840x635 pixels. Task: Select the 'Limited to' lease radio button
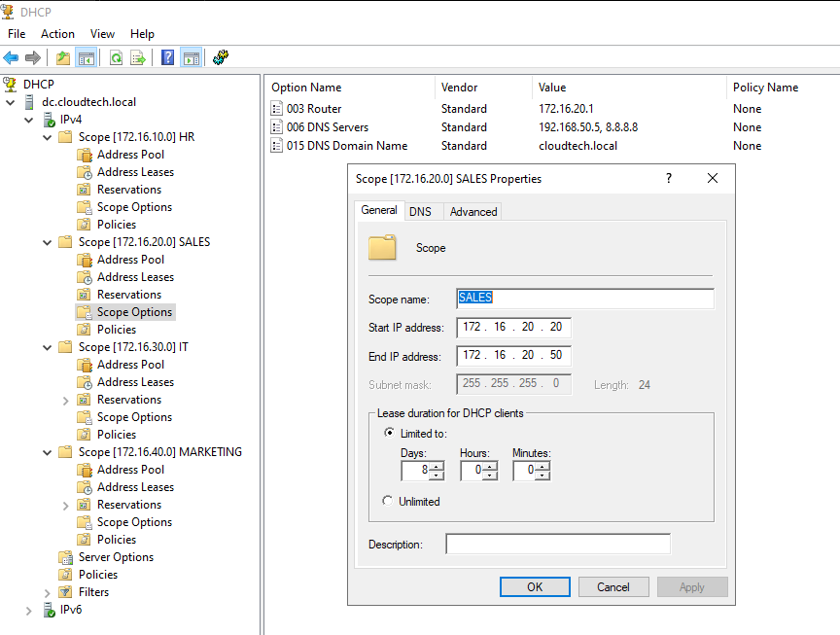coord(389,433)
